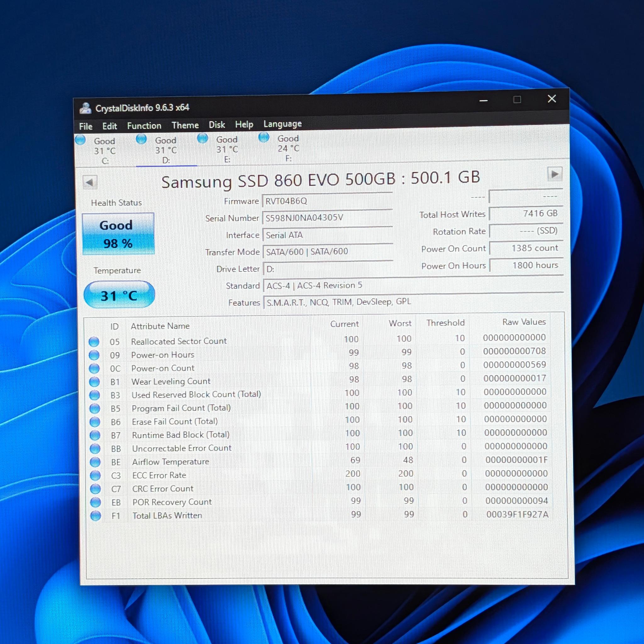Click the Drive Letter field
This screenshot has height=644, width=644.
click(328, 268)
